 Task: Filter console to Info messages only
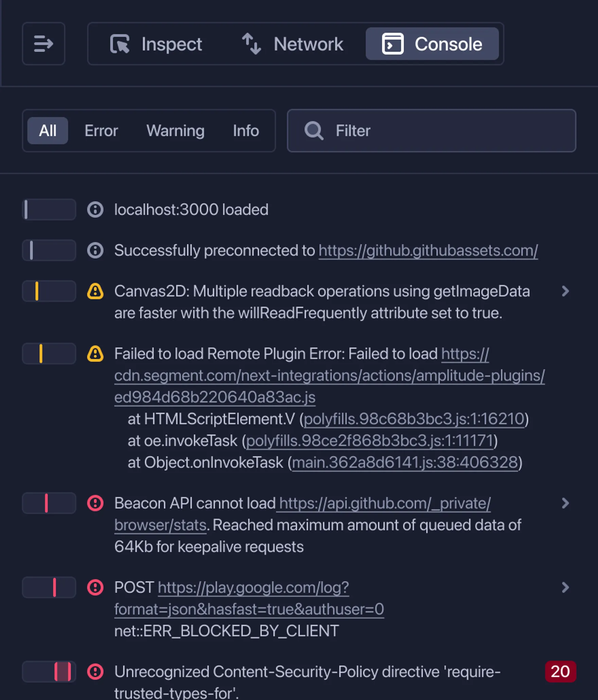click(x=246, y=131)
